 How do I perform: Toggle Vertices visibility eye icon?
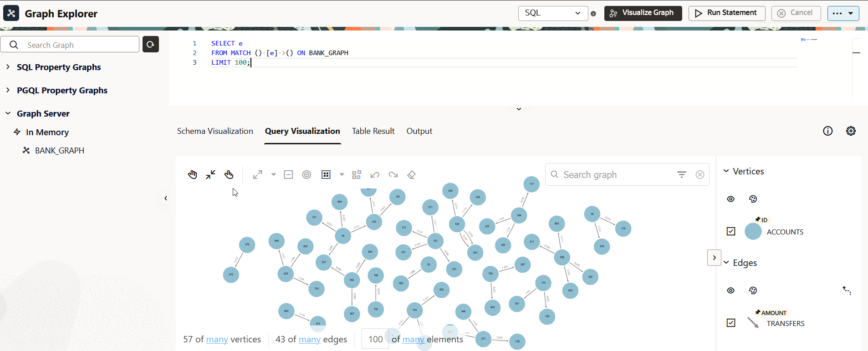[731, 199]
